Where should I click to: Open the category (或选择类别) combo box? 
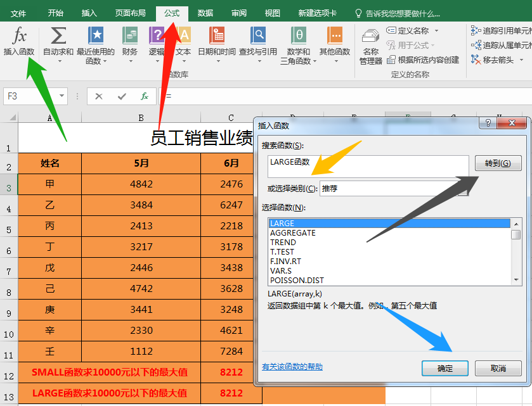point(394,188)
